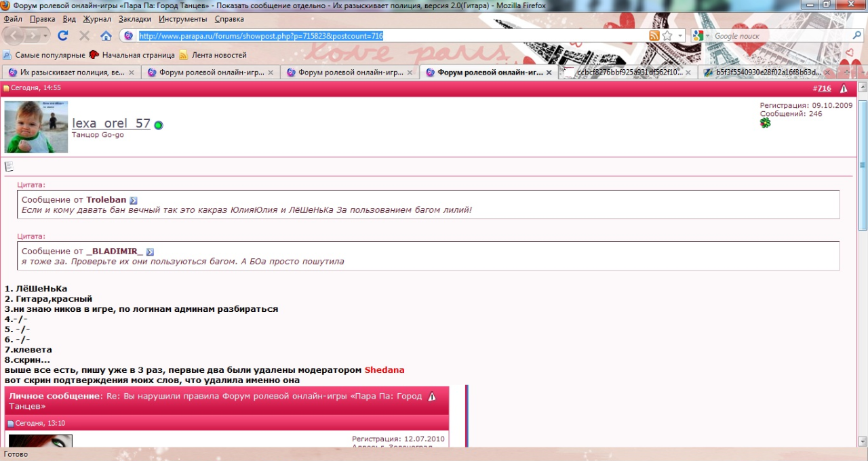Close the 'Их разыскивает полиция' tab
Image resolution: width=868 pixels, height=461 pixels.
coord(132,73)
